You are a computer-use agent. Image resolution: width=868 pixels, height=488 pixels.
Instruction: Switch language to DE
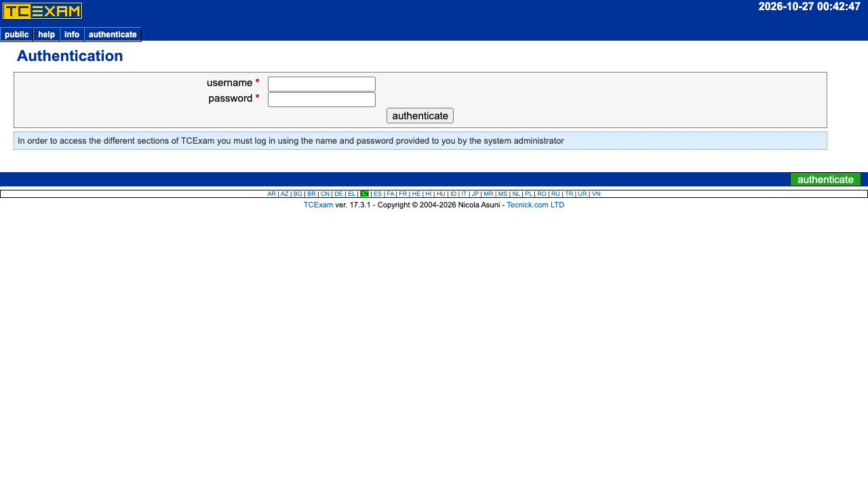[338, 194]
